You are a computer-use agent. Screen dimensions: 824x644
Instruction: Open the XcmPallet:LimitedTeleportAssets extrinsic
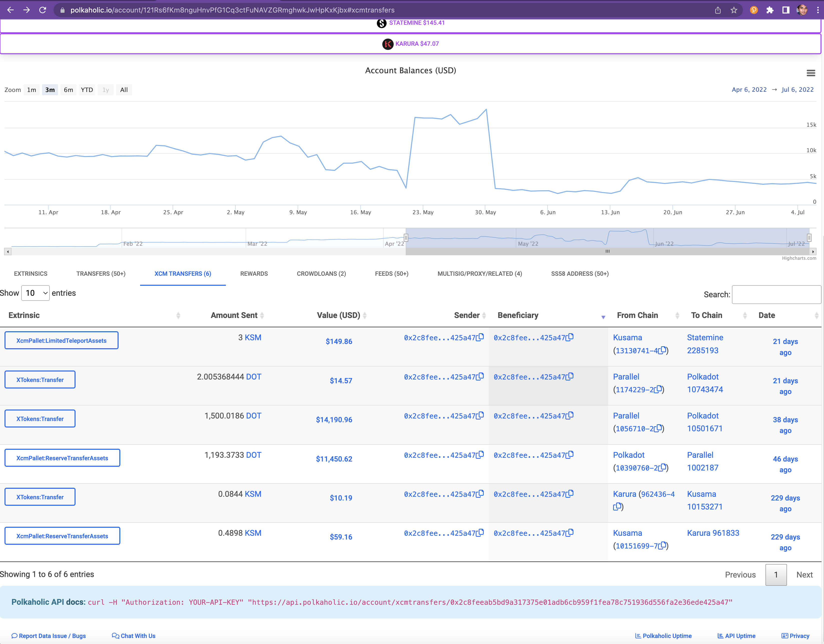click(x=62, y=340)
